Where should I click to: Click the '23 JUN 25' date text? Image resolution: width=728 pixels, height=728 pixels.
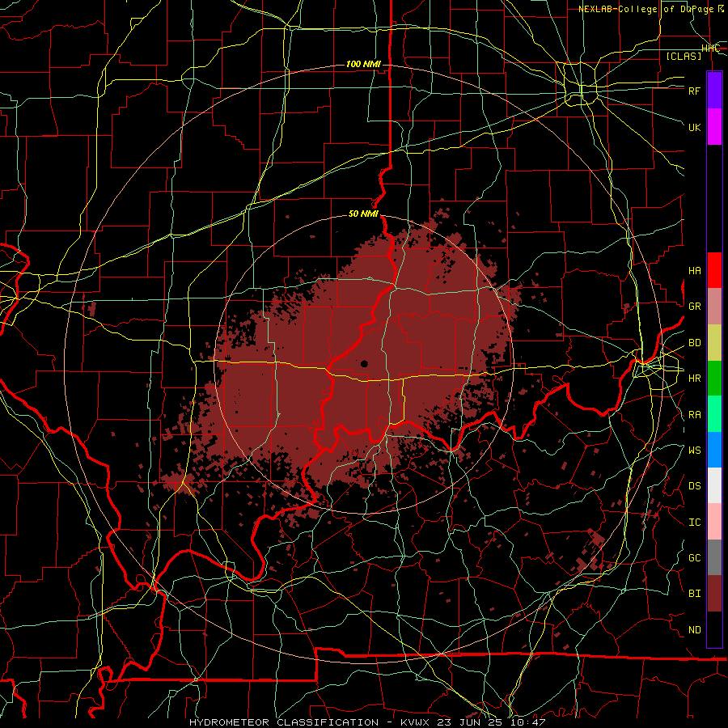click(470, 722)
